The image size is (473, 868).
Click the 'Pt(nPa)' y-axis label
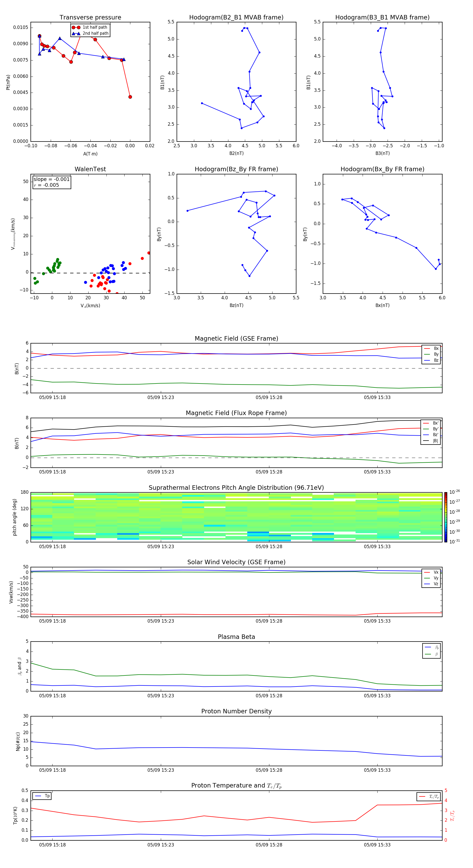coord(8,82)
